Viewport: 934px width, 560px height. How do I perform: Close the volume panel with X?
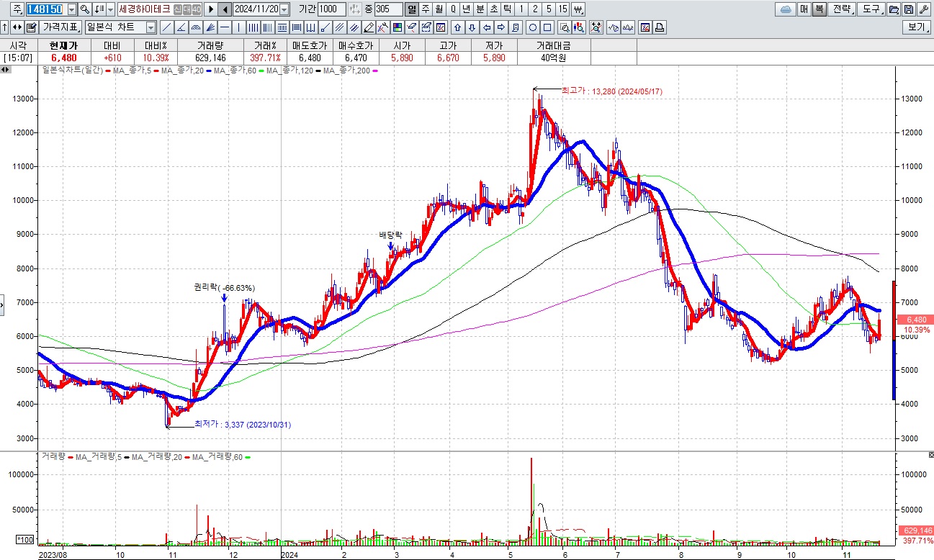pyautogui.click(x=930, y=456)
